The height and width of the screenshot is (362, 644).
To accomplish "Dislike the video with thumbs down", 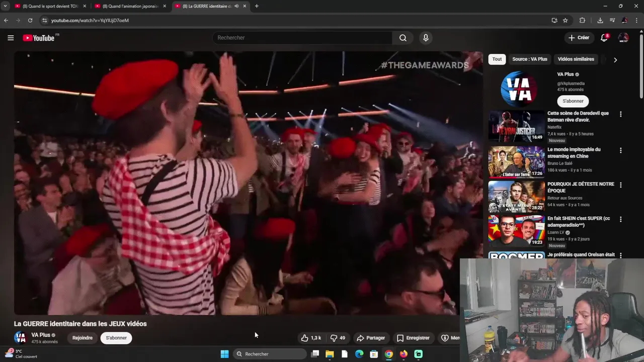I will click(x=338, y=338).
